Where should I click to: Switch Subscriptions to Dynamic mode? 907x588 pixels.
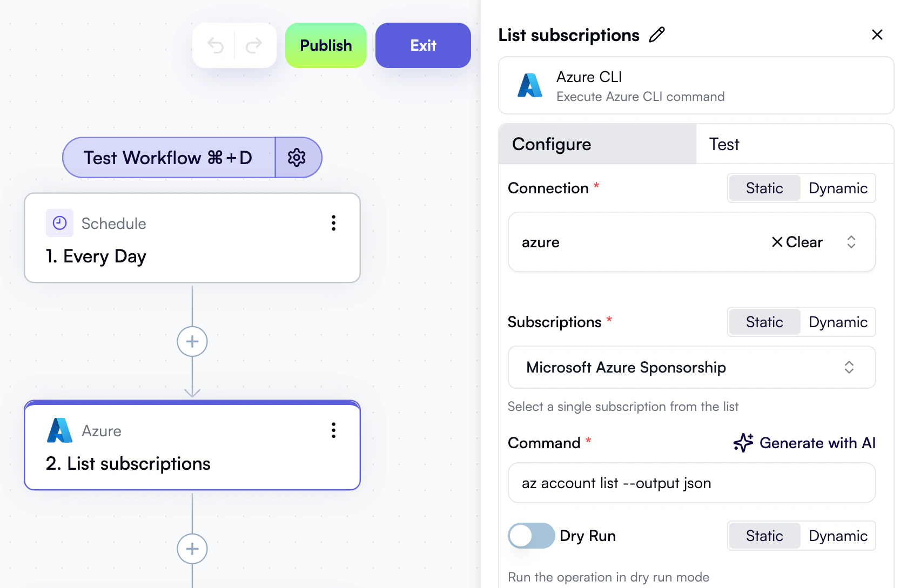tap(838, 322)
